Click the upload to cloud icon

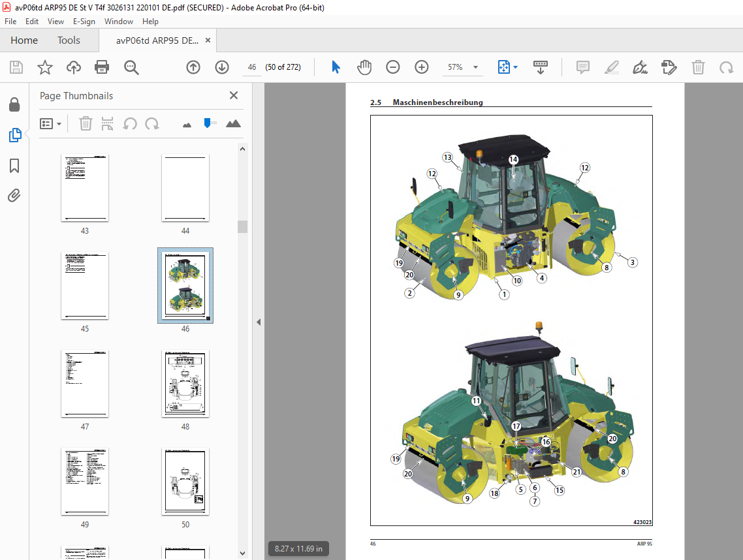pyautogui.click(x=73, y=67)
